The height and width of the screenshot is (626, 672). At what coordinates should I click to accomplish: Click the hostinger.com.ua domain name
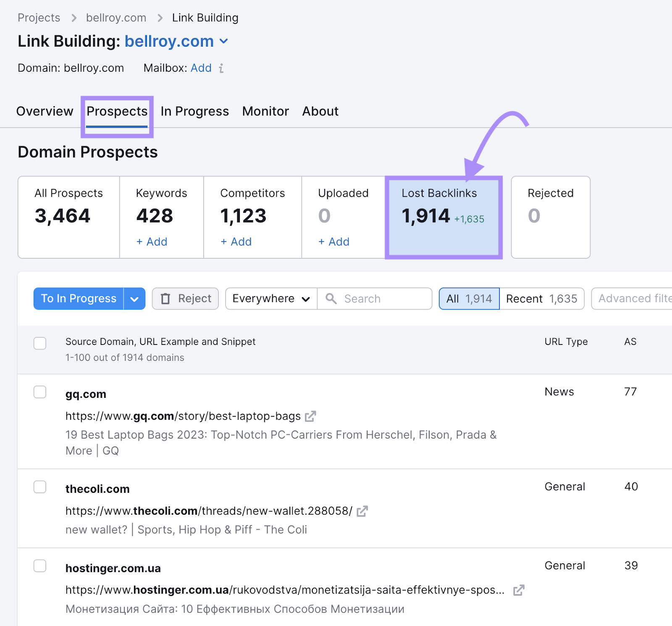(113, 568)
